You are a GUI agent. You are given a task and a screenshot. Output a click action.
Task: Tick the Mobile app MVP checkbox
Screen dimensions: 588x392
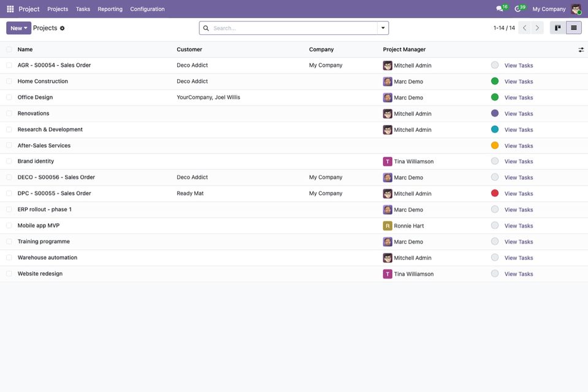point(9,226)
